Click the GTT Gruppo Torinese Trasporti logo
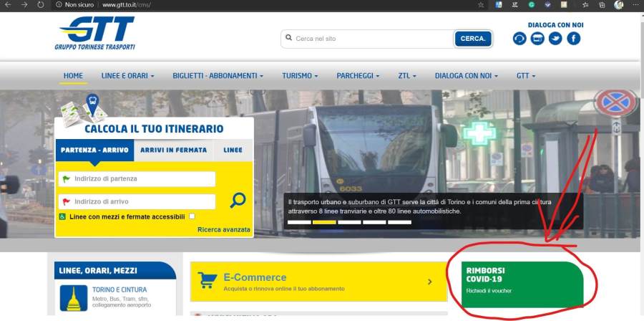Screen dimensions: 644x321 [95, 33]
